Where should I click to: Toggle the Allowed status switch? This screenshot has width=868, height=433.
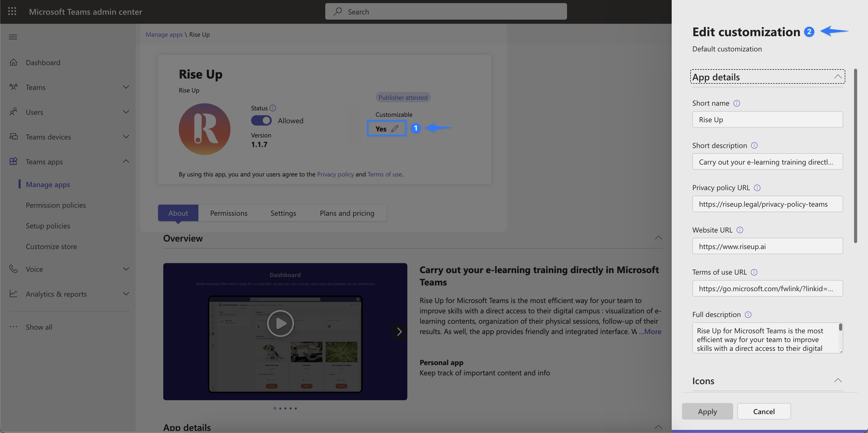261,120
